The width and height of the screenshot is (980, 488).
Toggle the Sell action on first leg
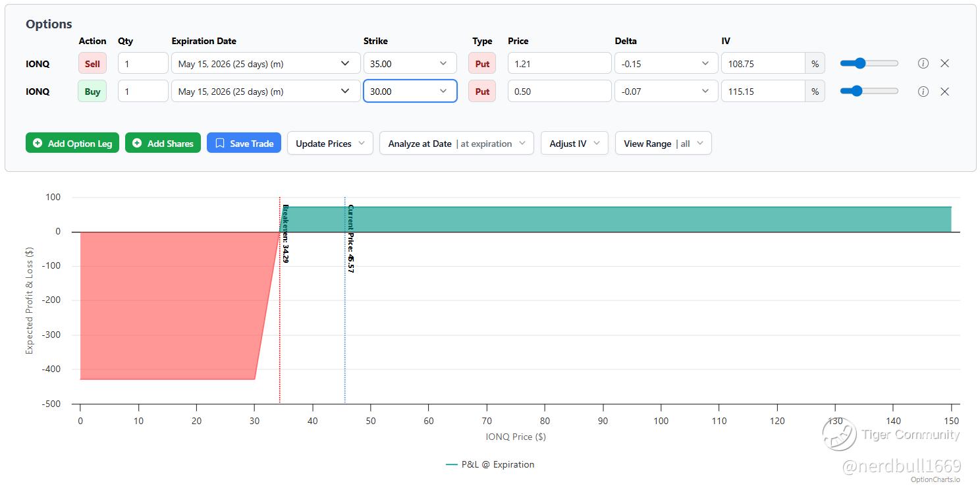[92, 64]
